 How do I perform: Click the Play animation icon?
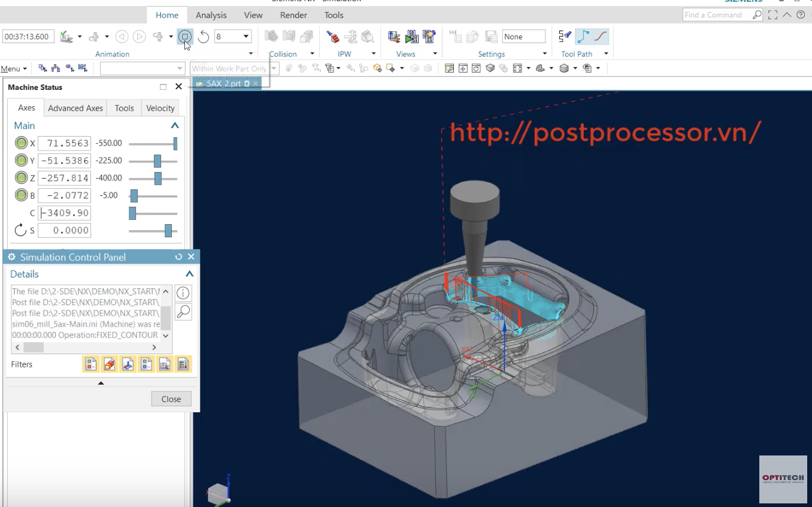139,37
